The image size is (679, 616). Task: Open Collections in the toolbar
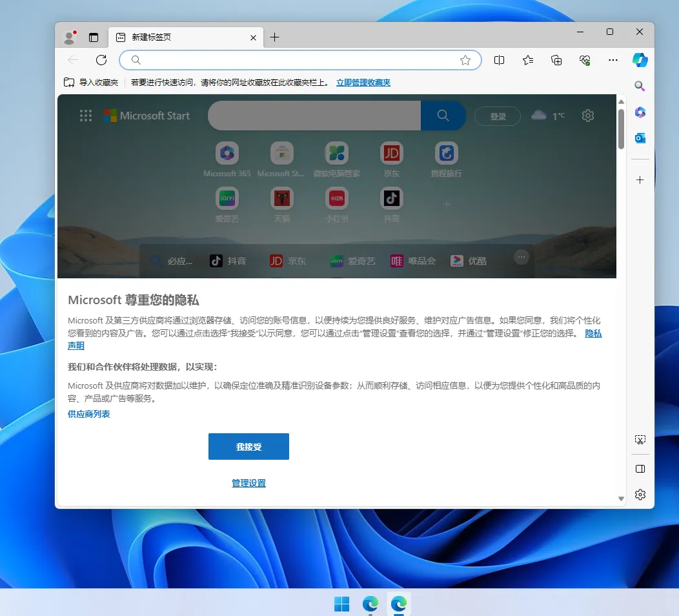pos(556,60)
